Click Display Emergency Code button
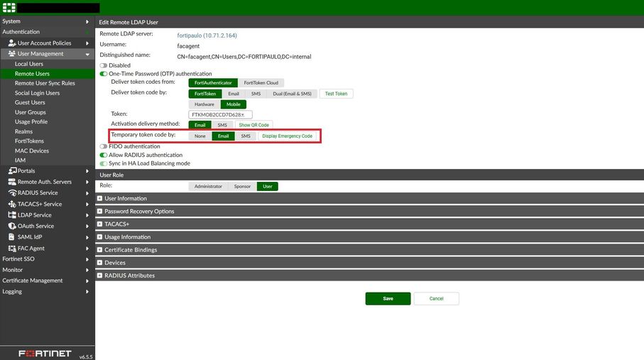The width and height of the screenshot is (644, 360). click(x=287, y=136)
